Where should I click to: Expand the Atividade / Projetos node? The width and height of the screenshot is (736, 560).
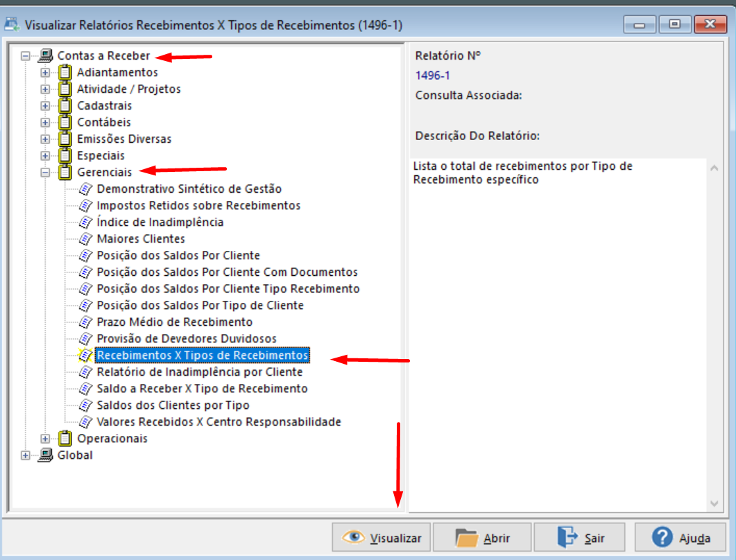coord(45,89)
